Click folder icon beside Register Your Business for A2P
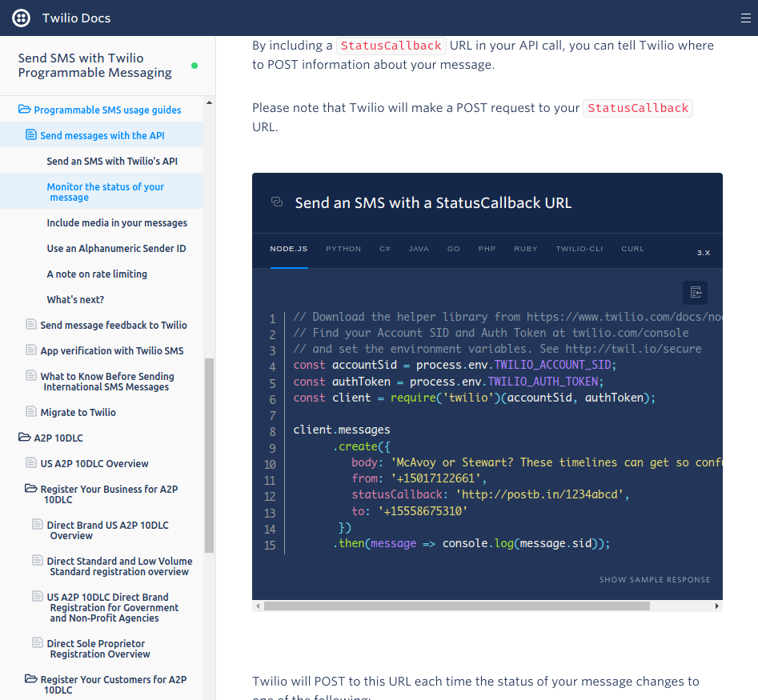Viewport: 758px width, 700px height. tap(31, 489)
